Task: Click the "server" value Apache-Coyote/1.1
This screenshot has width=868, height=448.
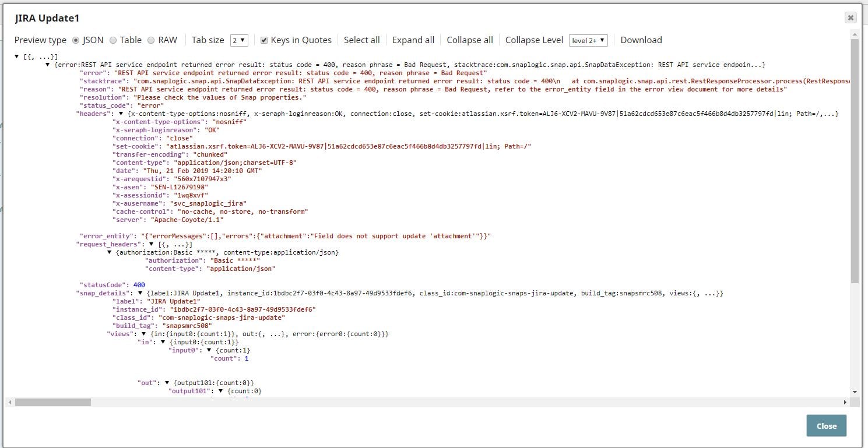Action: [x=187, y=220]
